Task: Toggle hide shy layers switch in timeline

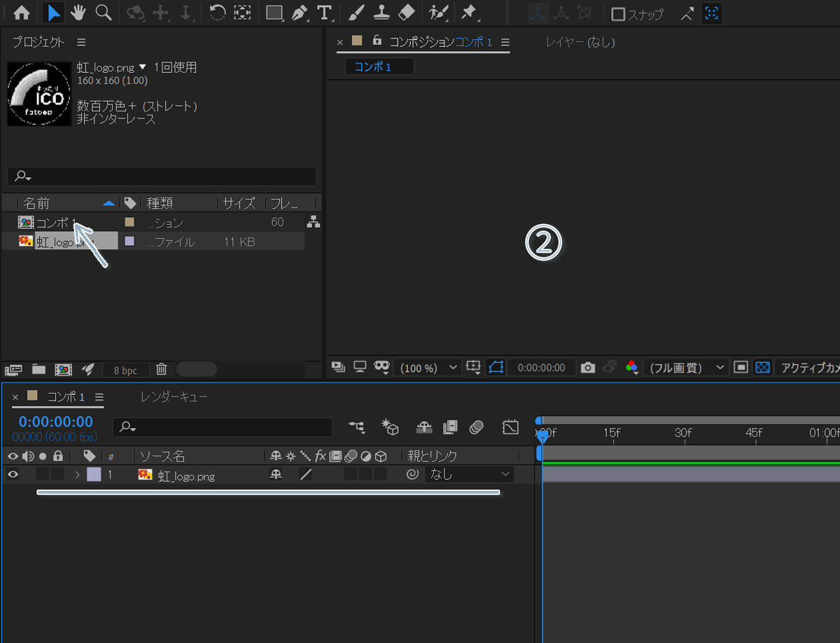Action: coord(424,427)
